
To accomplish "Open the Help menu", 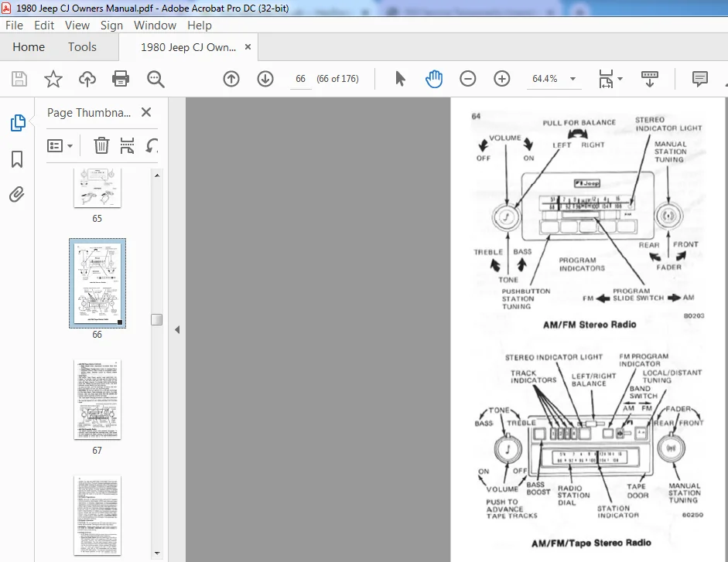I will click(x=200, y=25).
